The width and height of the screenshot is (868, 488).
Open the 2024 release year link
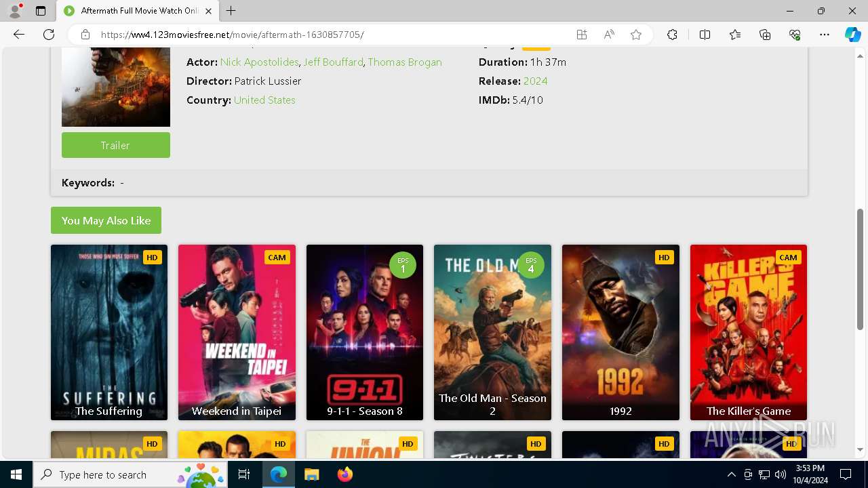coord(535,81)
